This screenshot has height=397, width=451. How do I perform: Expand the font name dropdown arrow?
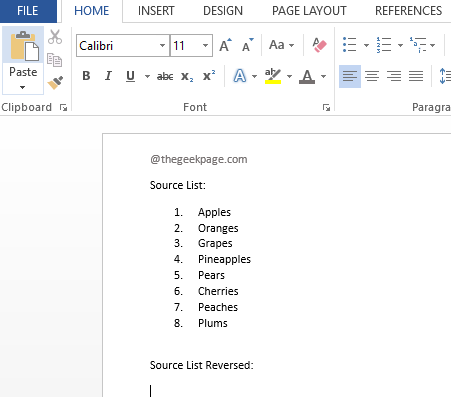(162, 46)
